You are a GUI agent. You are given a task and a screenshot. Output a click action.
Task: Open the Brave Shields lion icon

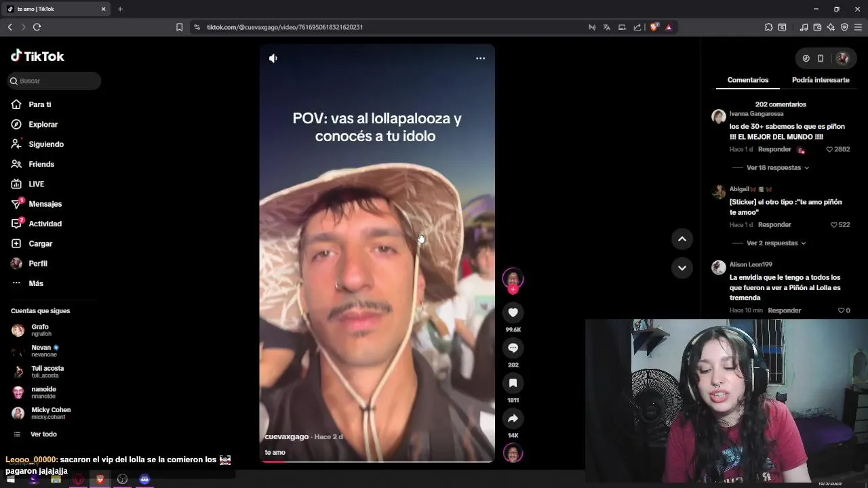coord(654,27)
